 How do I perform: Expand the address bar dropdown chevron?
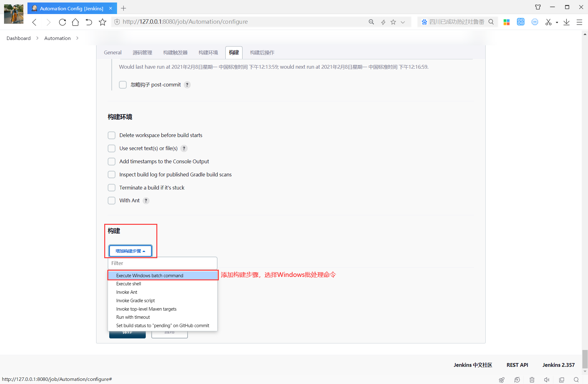click(403, 22)
